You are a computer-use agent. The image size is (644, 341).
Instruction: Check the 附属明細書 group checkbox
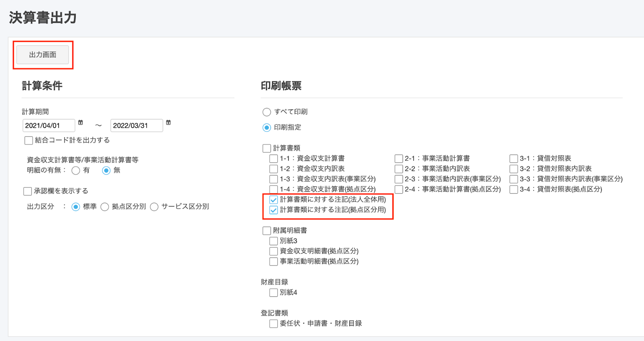tap(266, 231)
